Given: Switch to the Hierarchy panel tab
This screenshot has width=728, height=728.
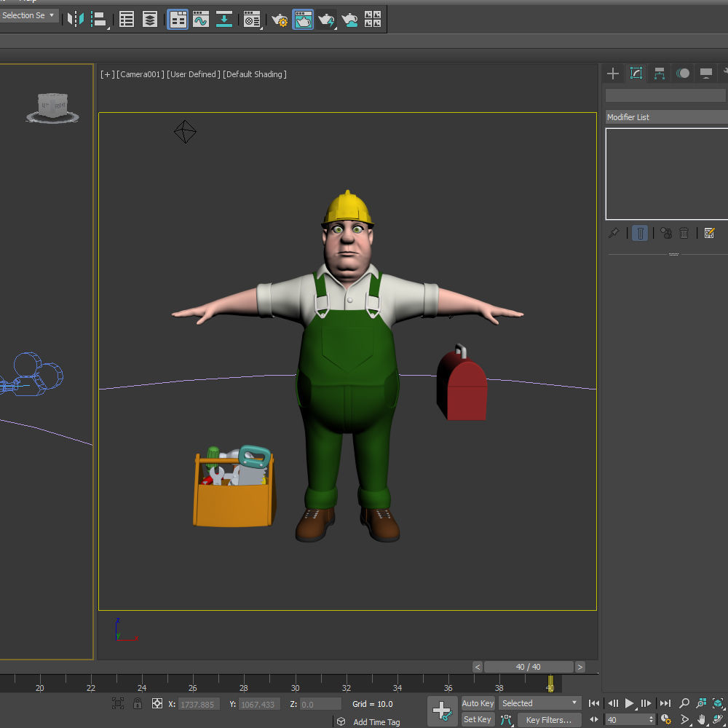Looking at the screenshot, I should pyautogui.click(x=660, y=74).
